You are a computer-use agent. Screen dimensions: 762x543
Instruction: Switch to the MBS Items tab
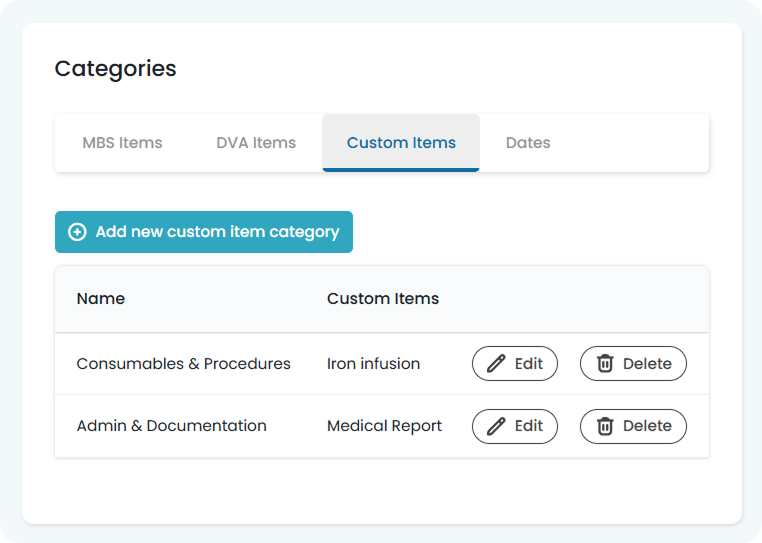(x=122, y=143)
